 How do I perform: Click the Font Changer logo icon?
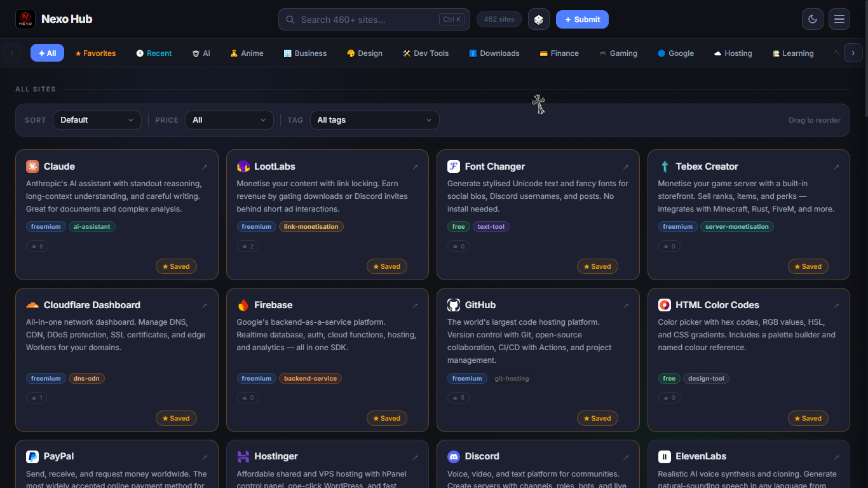click(x=454, y=166)
